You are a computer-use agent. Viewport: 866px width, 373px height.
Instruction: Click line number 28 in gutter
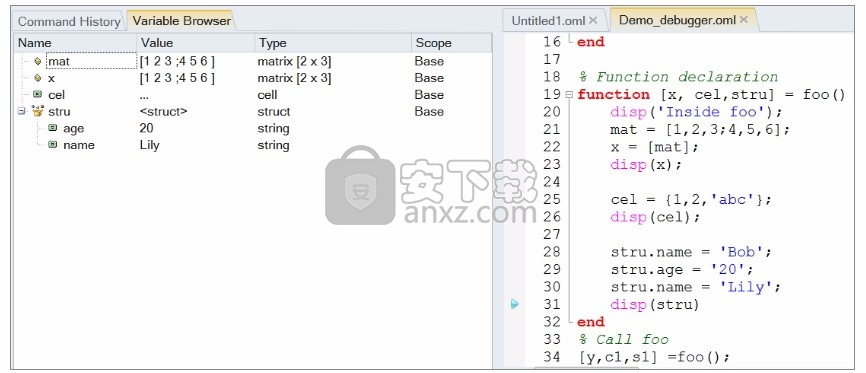coord(552,252)
